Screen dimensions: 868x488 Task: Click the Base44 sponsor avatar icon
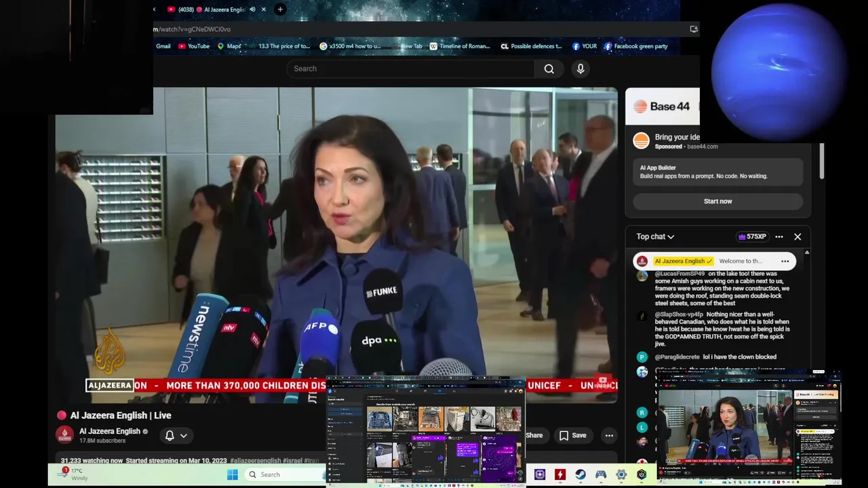pos(641,141)
